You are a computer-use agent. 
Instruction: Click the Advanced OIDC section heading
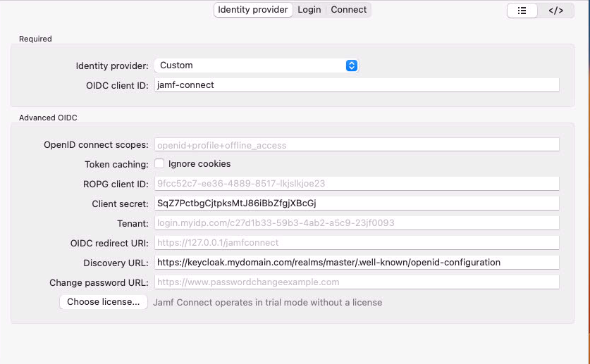point(48,118)
